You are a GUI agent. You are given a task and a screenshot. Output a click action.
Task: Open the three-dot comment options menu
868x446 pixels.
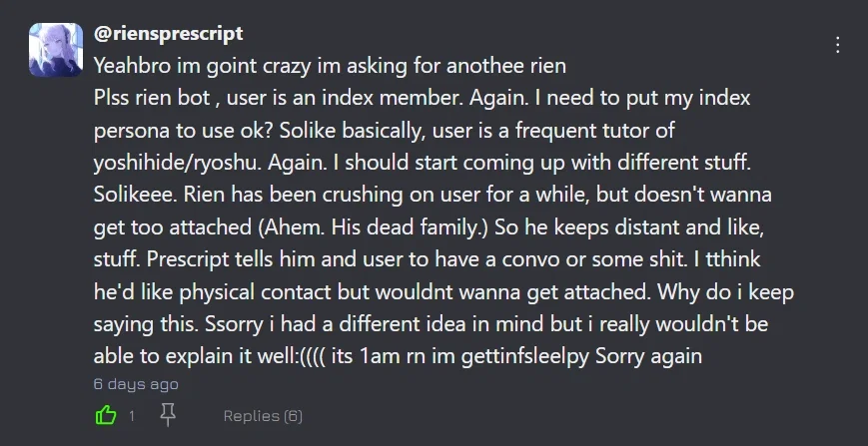pos(838,45)
